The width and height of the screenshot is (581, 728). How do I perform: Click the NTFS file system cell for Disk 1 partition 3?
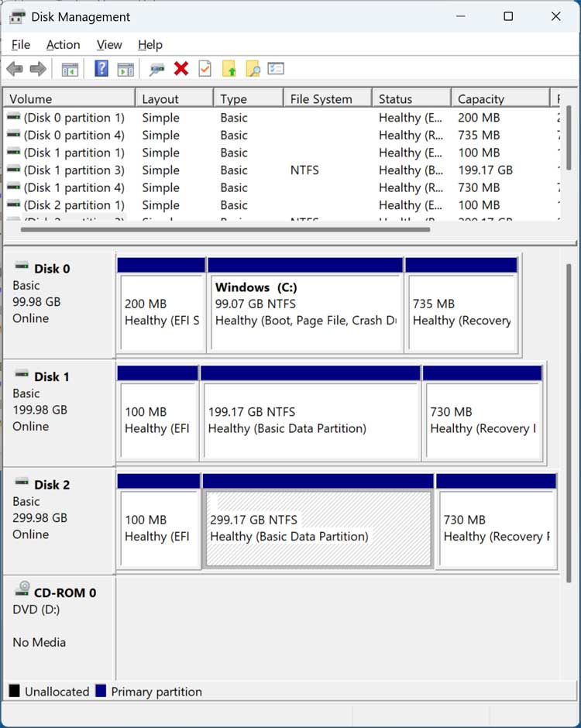pos(304,170)
